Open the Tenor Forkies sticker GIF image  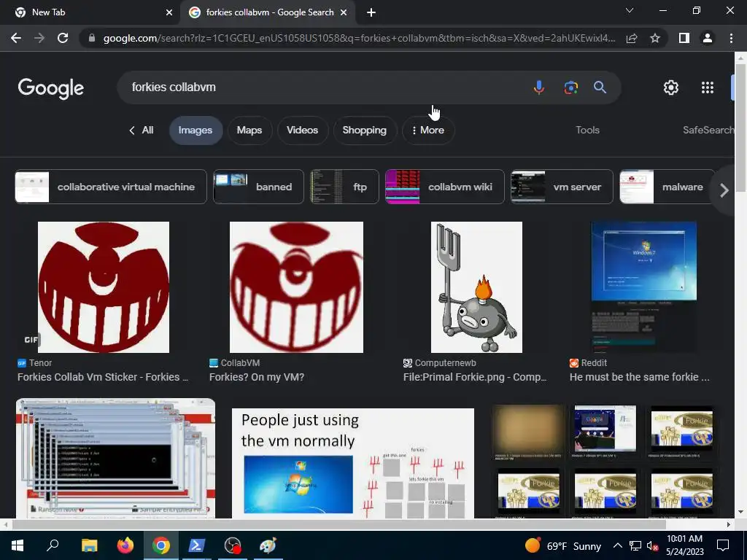[x=104, y=287]
